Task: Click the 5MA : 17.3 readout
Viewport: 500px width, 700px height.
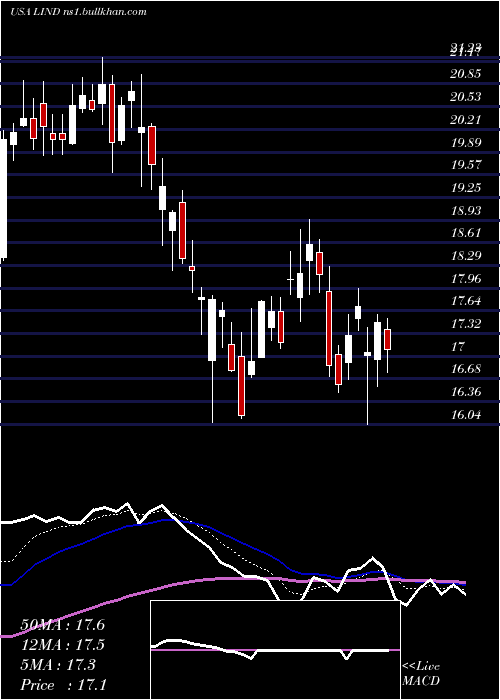Action: click(58, 665)
